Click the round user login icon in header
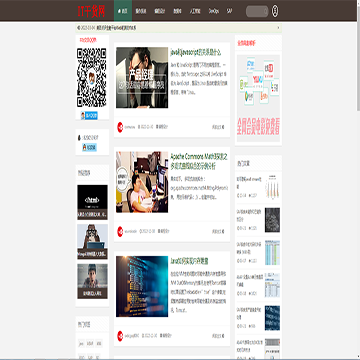Screen dimensions: 360x360 (275, 11)
